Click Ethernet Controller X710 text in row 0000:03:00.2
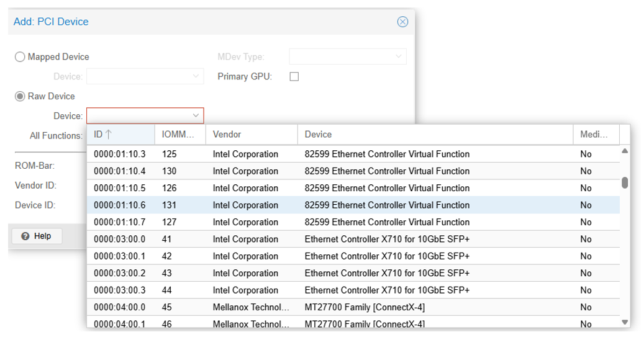The width and height of the screenshot is (644, 337). pos(387,273)
